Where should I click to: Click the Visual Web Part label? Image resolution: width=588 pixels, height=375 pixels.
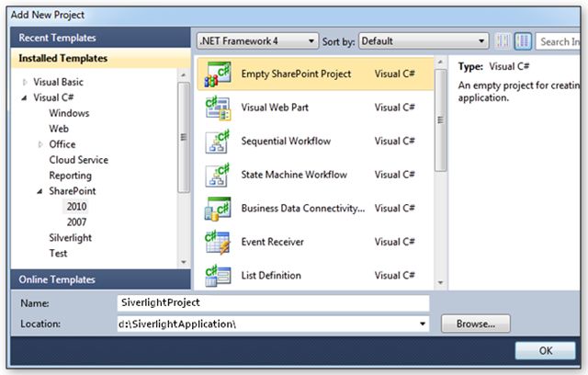tap(275, 108)
